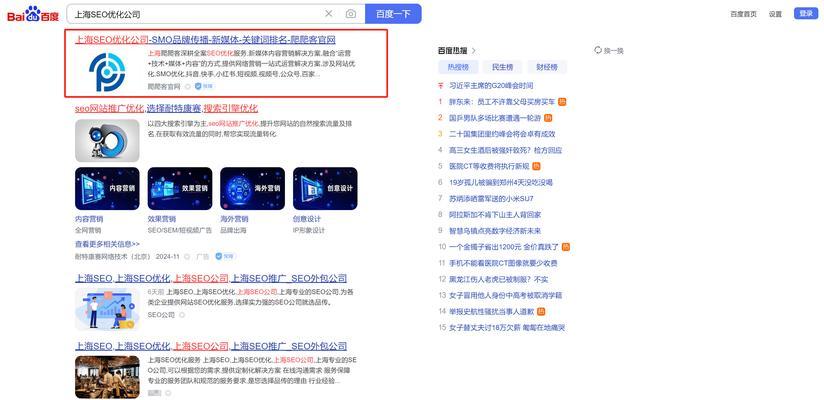The height and width of the screenshot is (400, 824).
Task: Open hot topic 手机不能看医院CT图像就要少收费
Action: 503,263
